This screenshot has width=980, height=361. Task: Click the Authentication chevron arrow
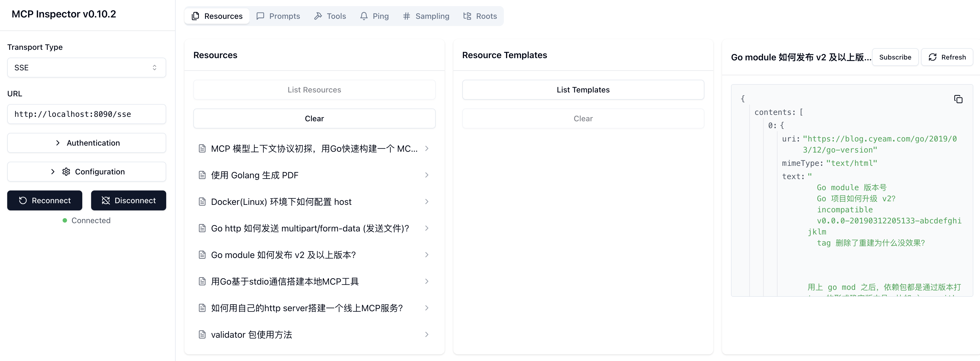point(58,143)
